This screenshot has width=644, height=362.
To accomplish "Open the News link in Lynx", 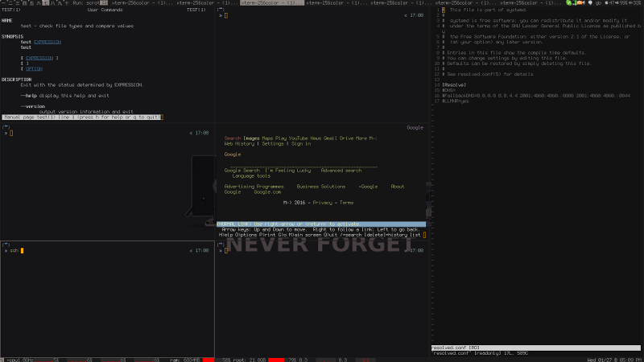I will click(316, 138).
